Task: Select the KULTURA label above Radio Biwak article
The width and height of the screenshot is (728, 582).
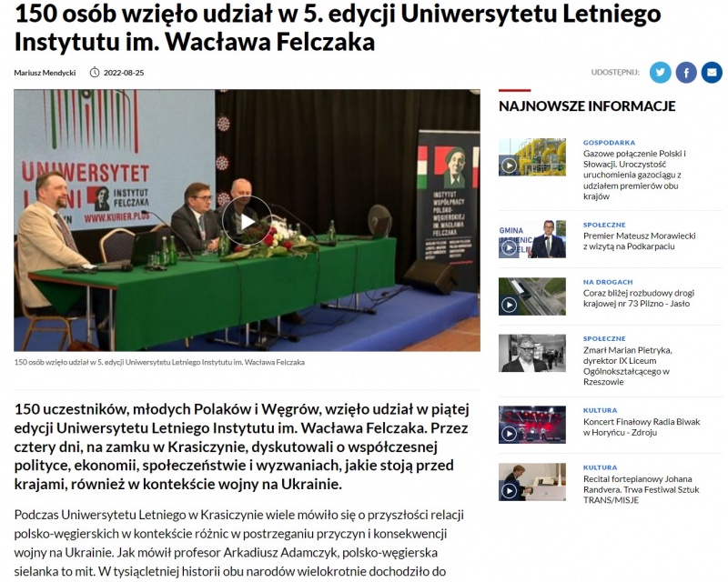Action: [x=600, y=410]
